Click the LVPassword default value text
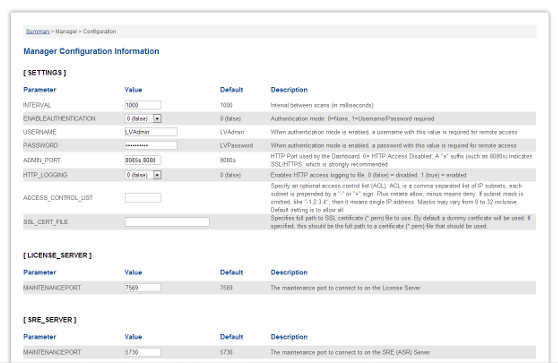The image size is (558, 363). [x=236, y=146]
